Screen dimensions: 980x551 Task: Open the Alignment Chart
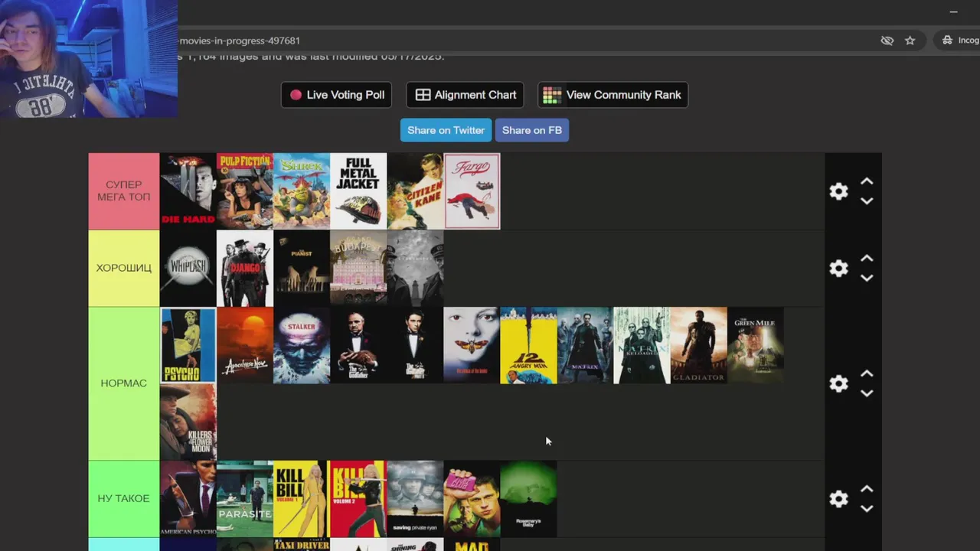pos(465,95)
